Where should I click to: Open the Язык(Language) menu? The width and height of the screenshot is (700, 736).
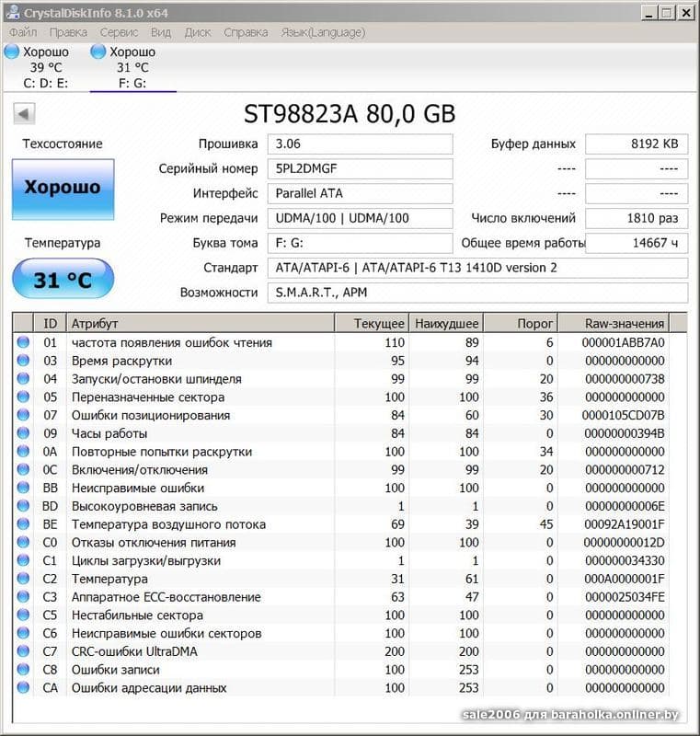(323, 32)
